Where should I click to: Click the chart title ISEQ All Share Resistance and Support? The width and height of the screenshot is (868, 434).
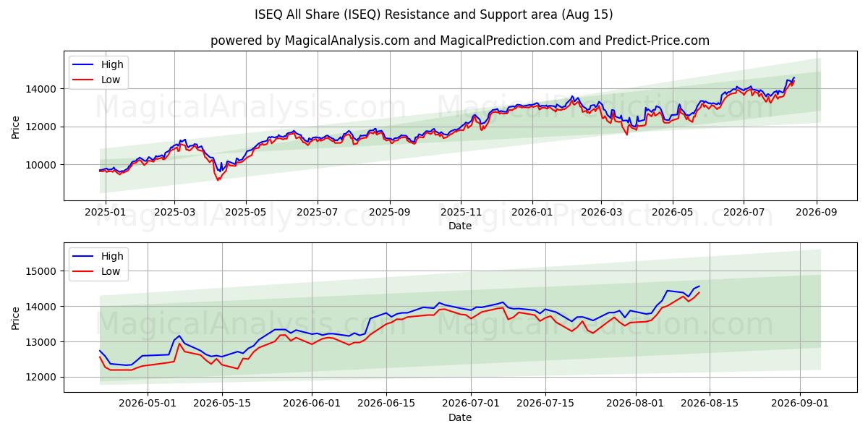click(x=434, y=14)
